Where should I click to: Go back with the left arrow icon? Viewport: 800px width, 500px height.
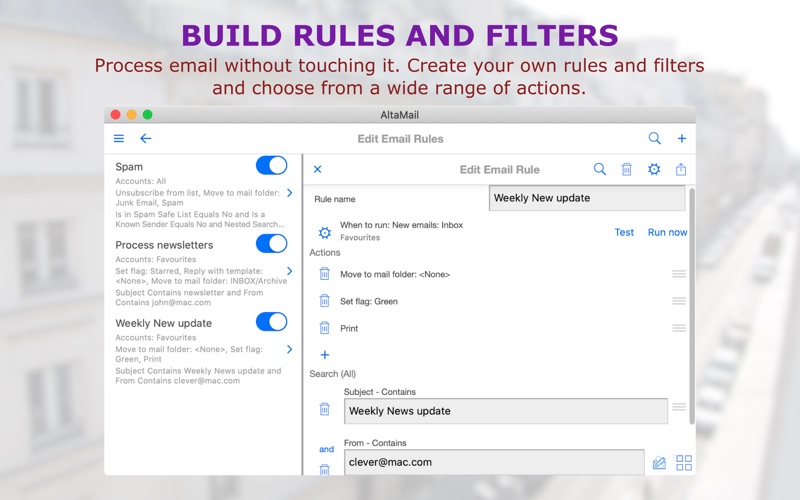pyautogui.click(x=145, y=138)
